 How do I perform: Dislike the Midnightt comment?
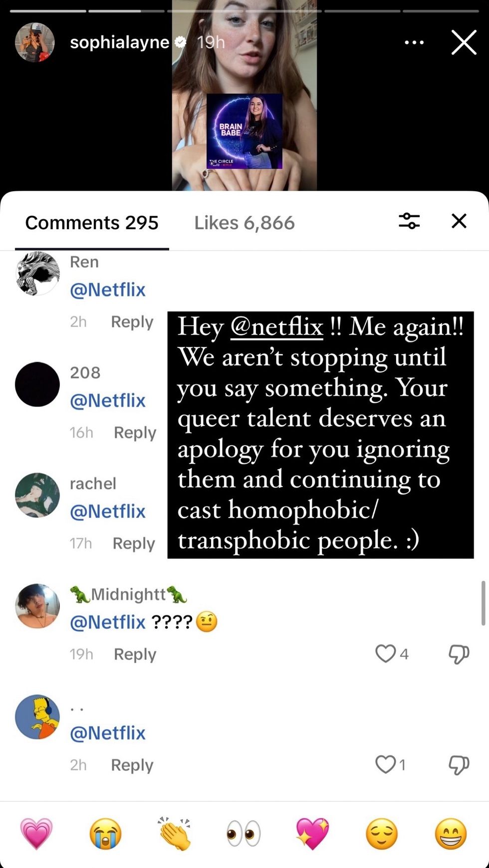459,653
